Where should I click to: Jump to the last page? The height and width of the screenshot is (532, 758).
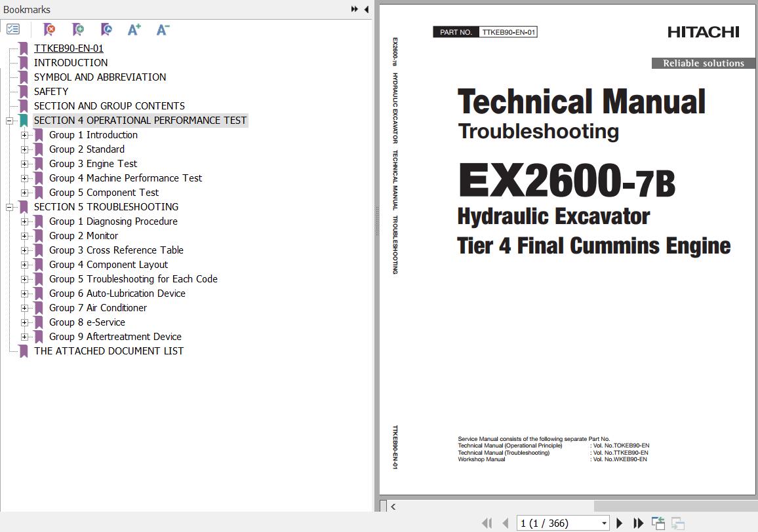coord(638,523)
